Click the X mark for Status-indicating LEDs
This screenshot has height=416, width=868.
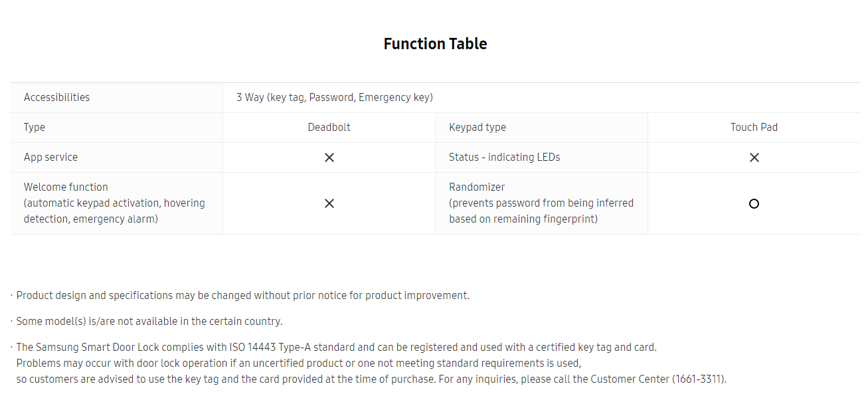point(754,157)
